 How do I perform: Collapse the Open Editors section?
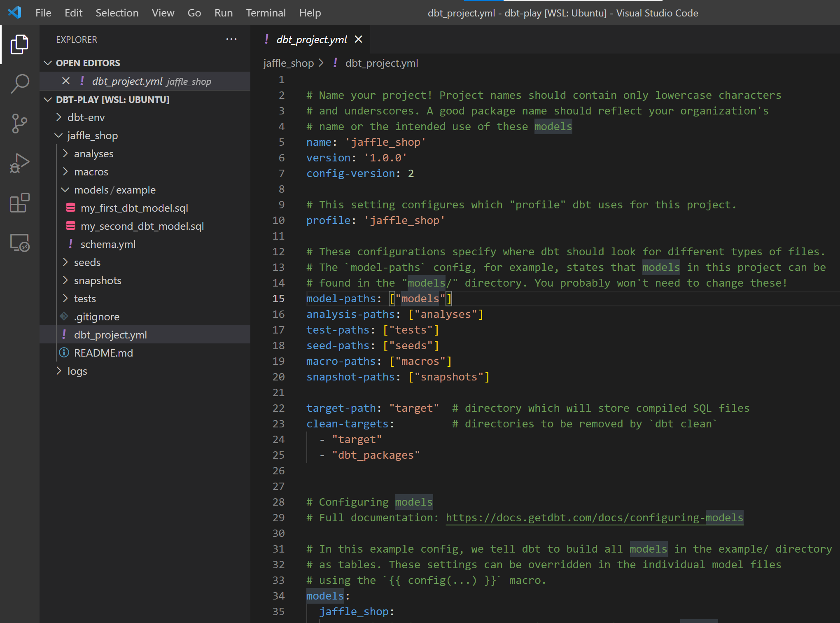[x=48, y=63]
